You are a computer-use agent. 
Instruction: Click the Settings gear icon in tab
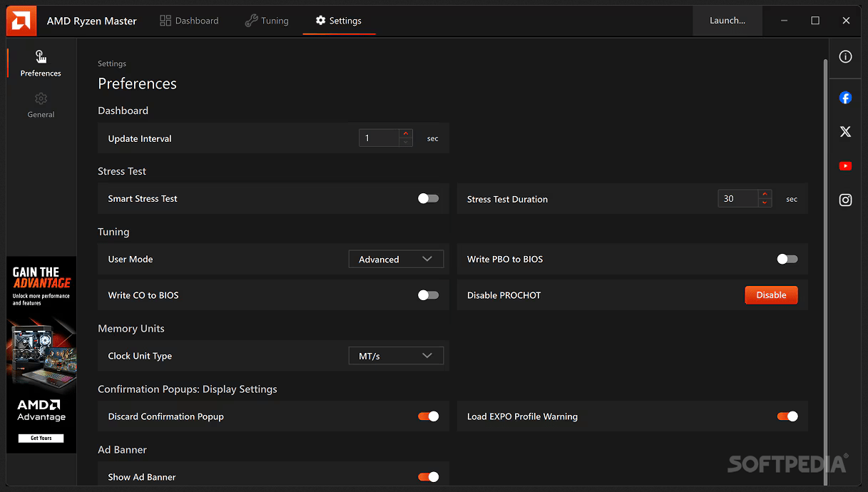tap(321, 21)
